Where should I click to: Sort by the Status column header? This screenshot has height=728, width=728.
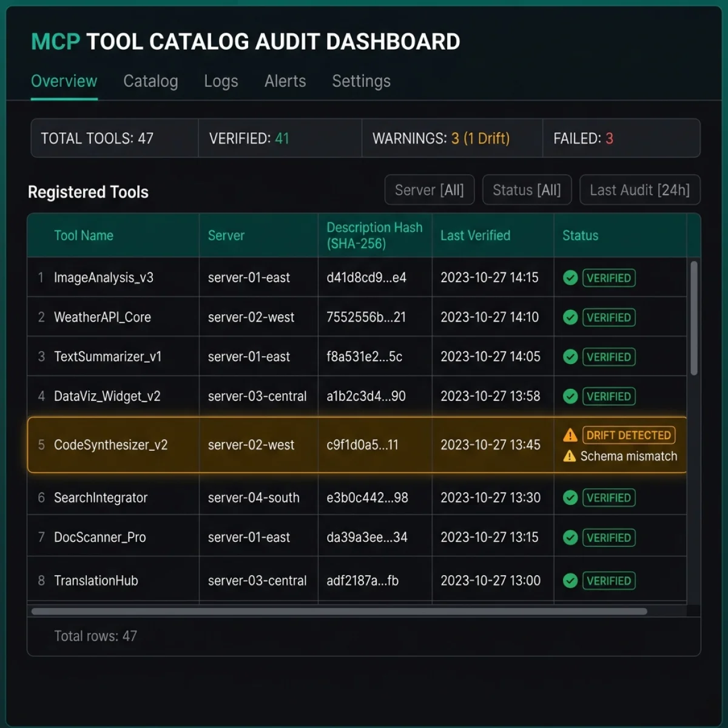[x=581, y=235]
